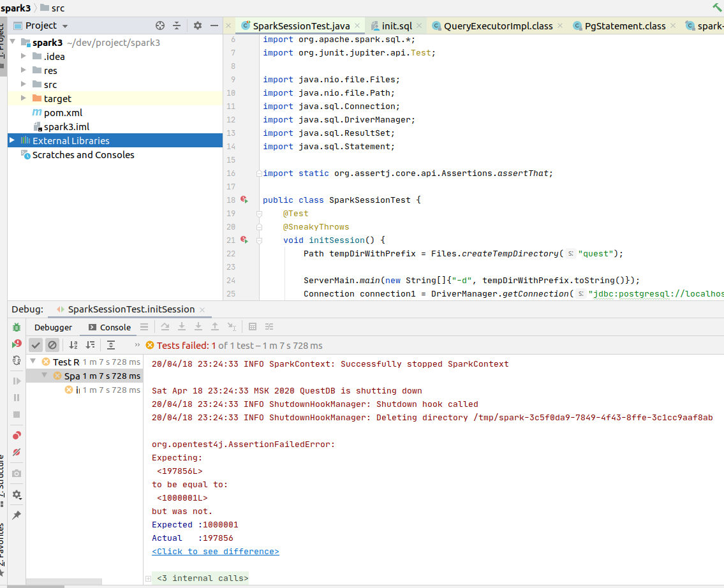Open the debugger settings gear menu
This screenshot has width=724, height=588.
[x=16, y=495]
